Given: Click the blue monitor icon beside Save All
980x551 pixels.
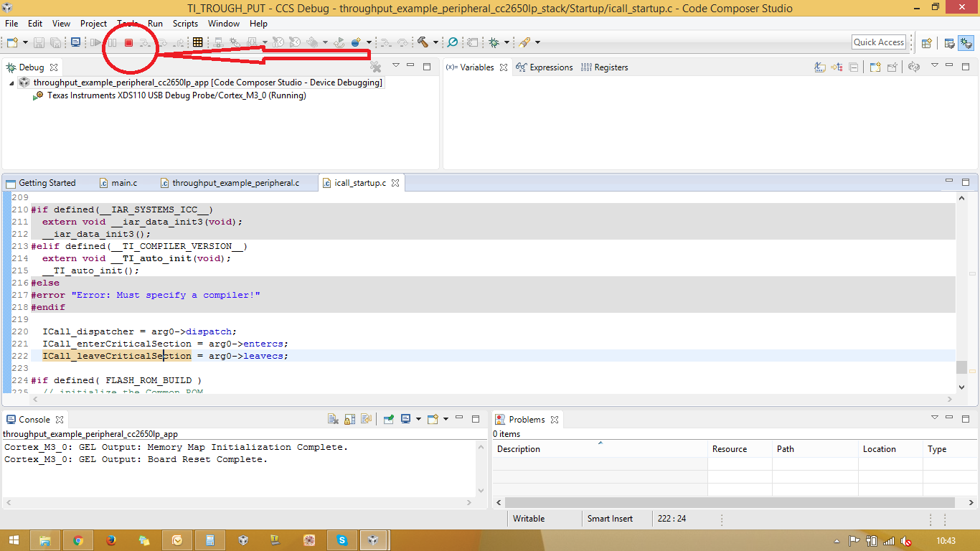Looking at the screenshot, I should pos(75,43).
